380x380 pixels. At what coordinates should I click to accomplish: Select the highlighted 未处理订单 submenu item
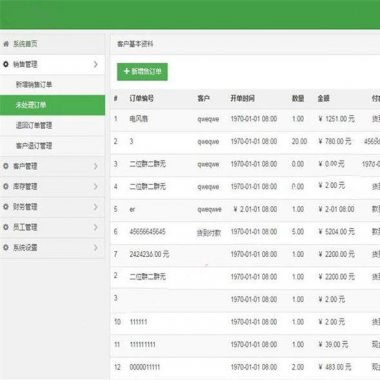click(x=52, y=105)
